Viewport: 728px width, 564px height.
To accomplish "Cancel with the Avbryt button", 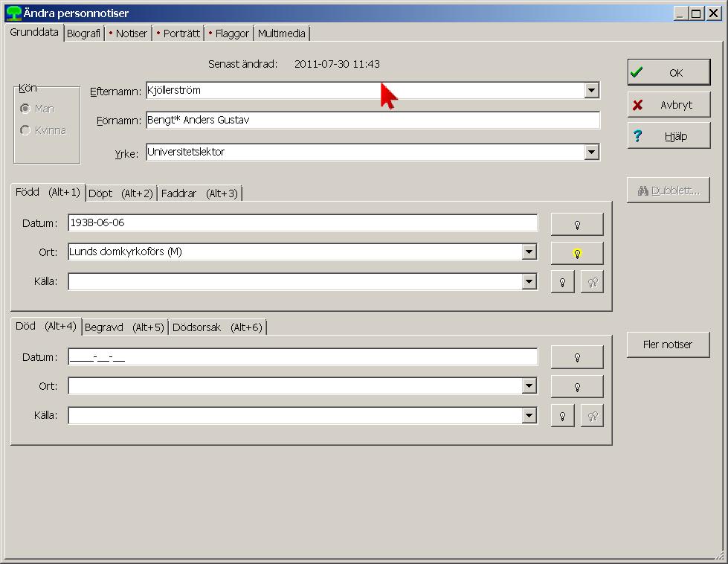I will click(669, 104).
